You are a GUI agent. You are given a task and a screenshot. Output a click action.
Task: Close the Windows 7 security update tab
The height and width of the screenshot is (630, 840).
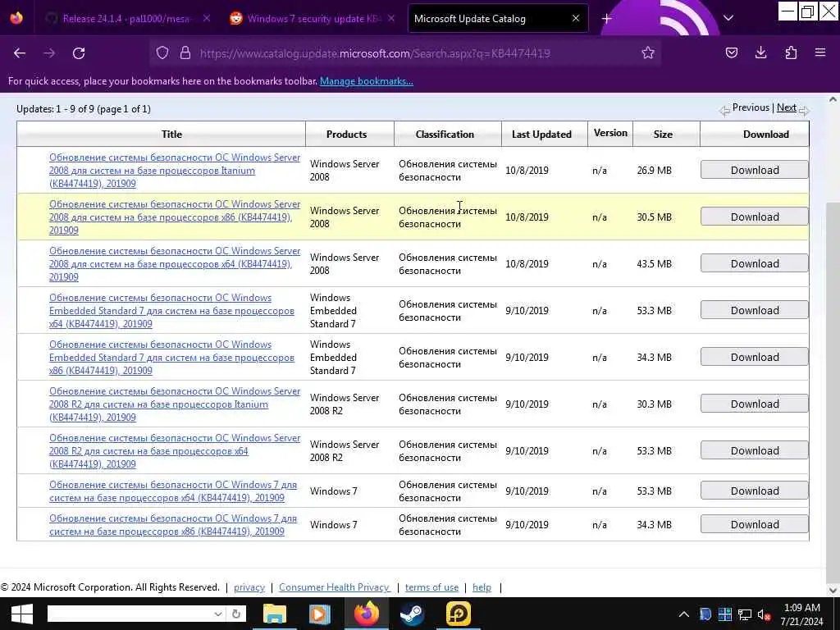(x=391, y=18)
